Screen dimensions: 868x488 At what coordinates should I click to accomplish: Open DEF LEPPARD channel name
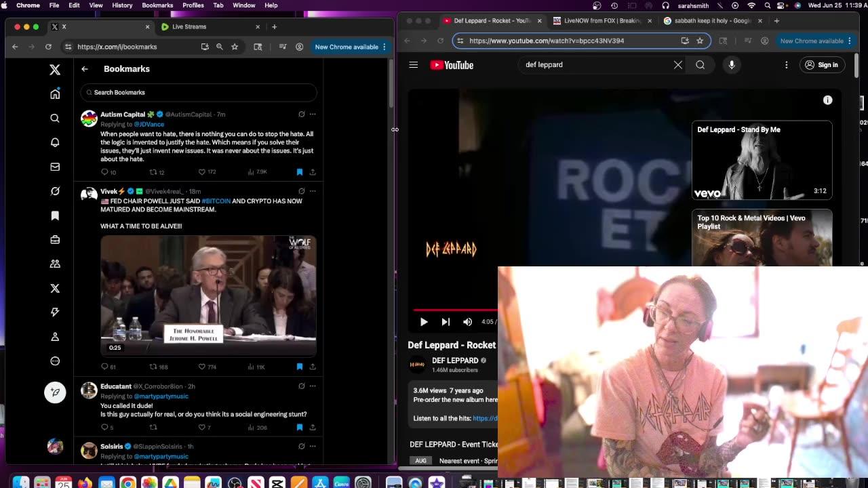coord(455,361)
